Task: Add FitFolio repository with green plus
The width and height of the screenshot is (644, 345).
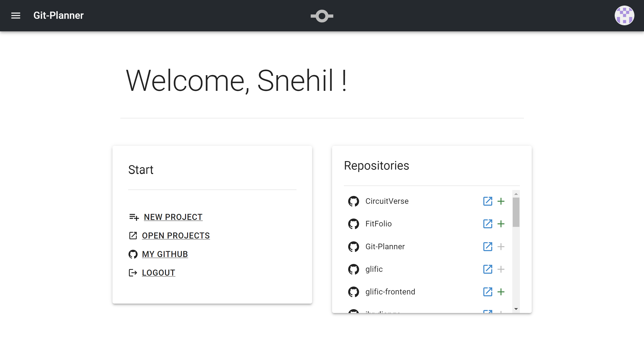Action: tap(501, 224)
